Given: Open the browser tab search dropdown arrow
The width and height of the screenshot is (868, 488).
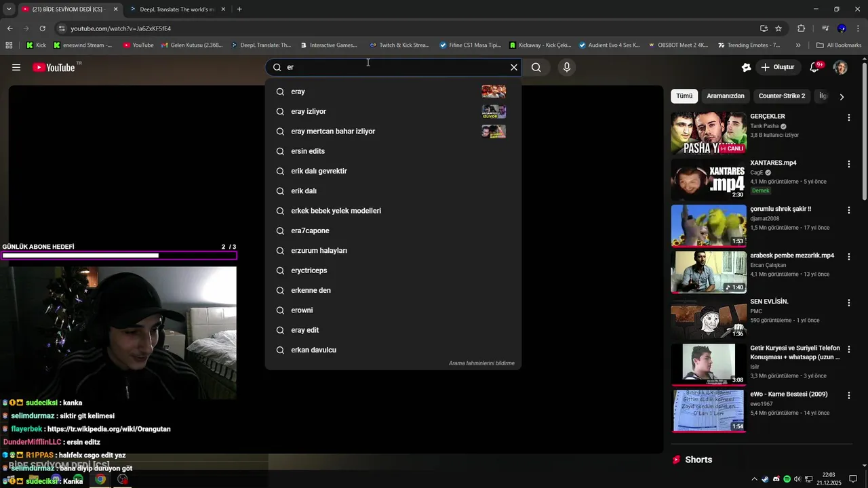Looking at the screenshot, I should 9,9.
